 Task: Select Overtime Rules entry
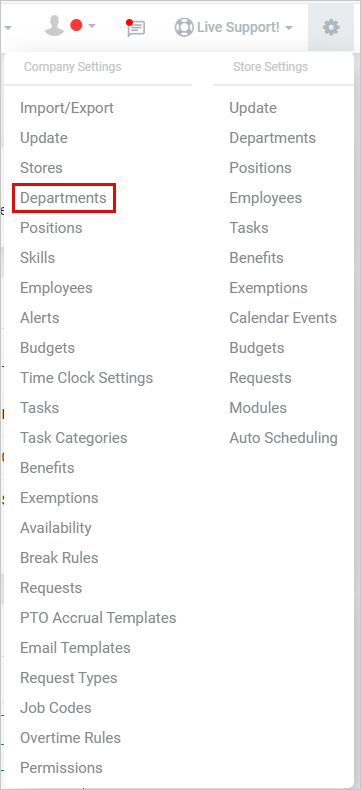click(70, 738)
